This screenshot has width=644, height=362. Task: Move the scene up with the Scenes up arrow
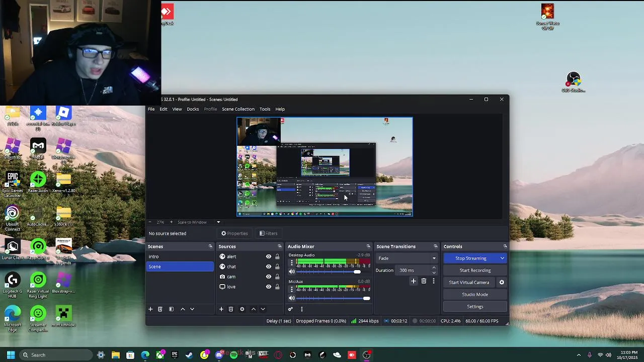pos(183,309)
